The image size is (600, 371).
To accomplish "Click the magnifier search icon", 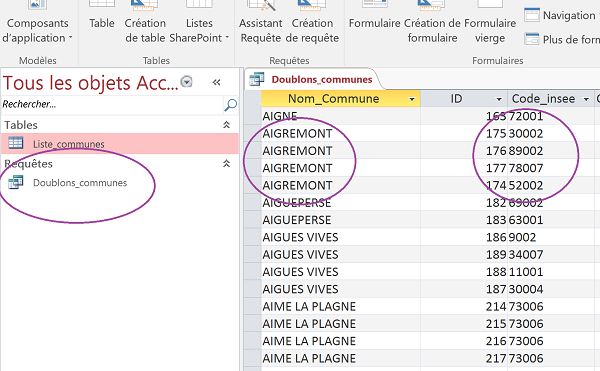I will point(230,104).
